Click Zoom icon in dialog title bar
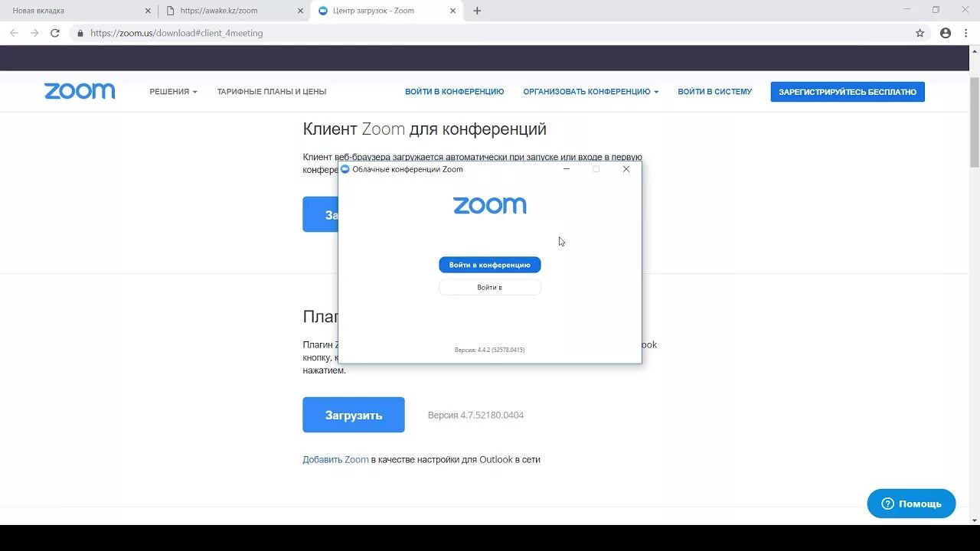980x551 pixels. 345,169
